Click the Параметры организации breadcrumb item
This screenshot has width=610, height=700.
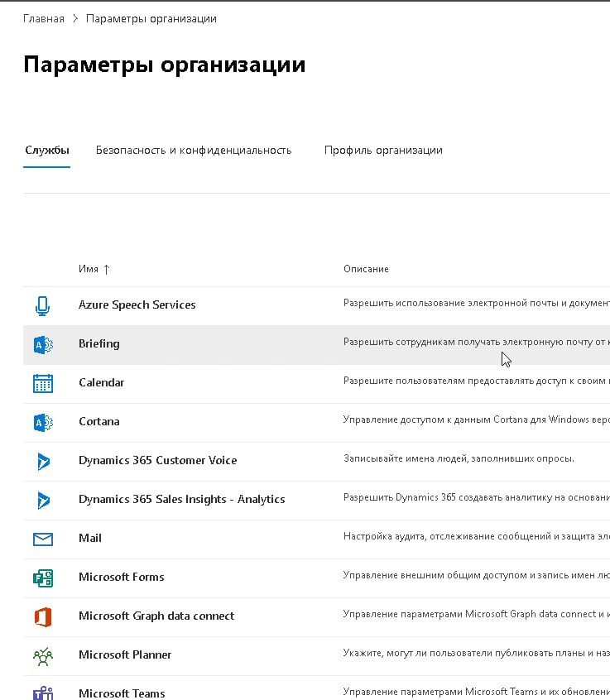[x=151, y=19]
